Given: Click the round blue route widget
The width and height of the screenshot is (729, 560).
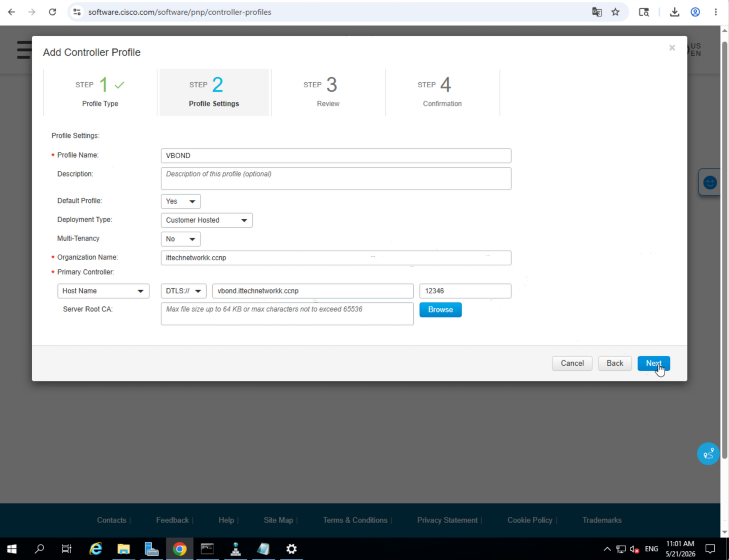Looking at the screenshot, I should pyautogui.click(x=708, y=454).
